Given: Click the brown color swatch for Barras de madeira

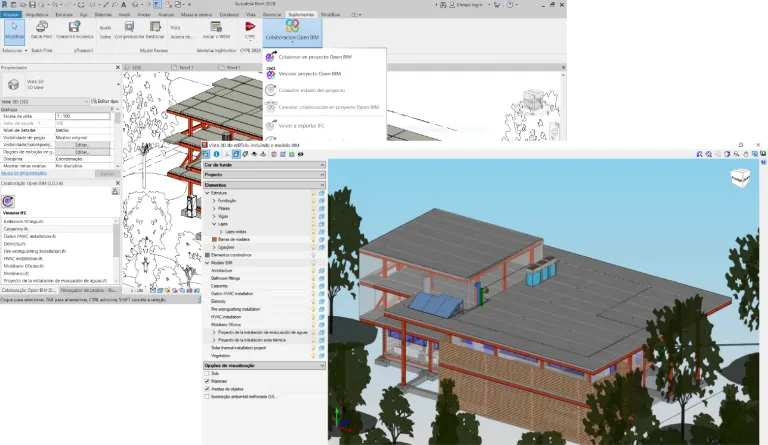Looking at the screenshot, I should (x=214, y=239).
